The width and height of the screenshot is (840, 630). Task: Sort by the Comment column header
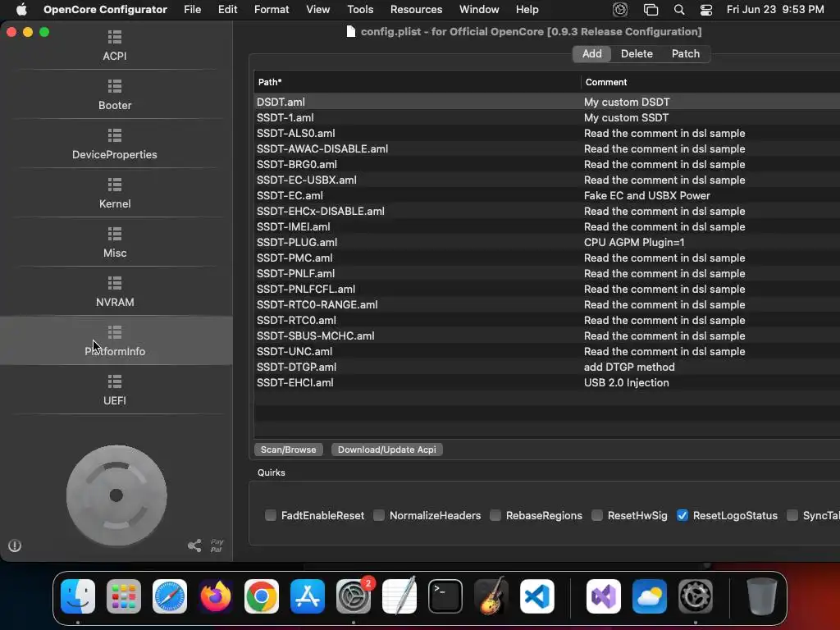coord(710,82)
